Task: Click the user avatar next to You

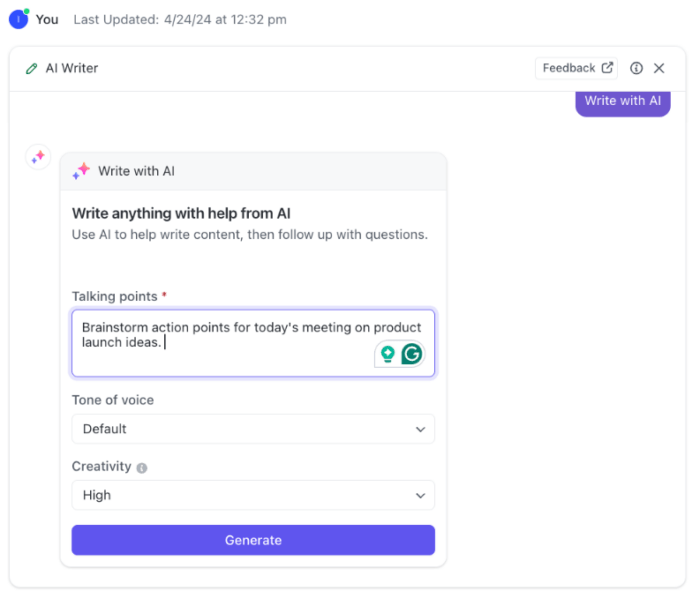Action: pyautogui.click(x=18, y=19)
